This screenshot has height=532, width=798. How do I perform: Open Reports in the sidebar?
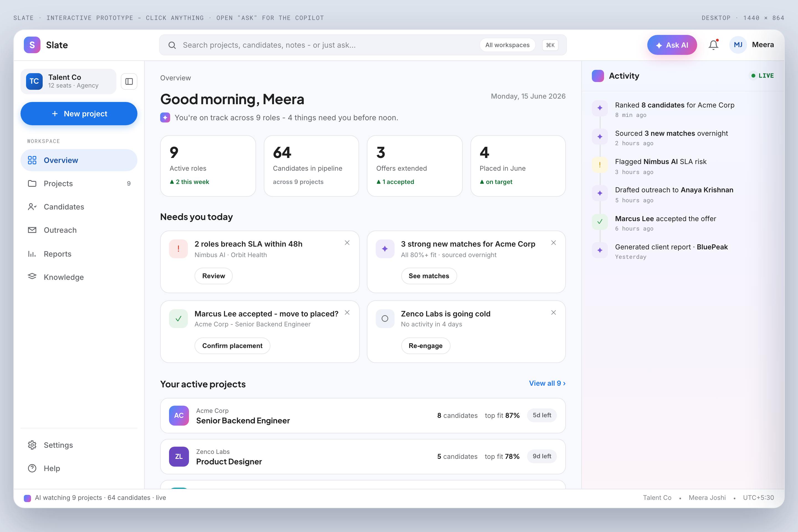[79, 254]
